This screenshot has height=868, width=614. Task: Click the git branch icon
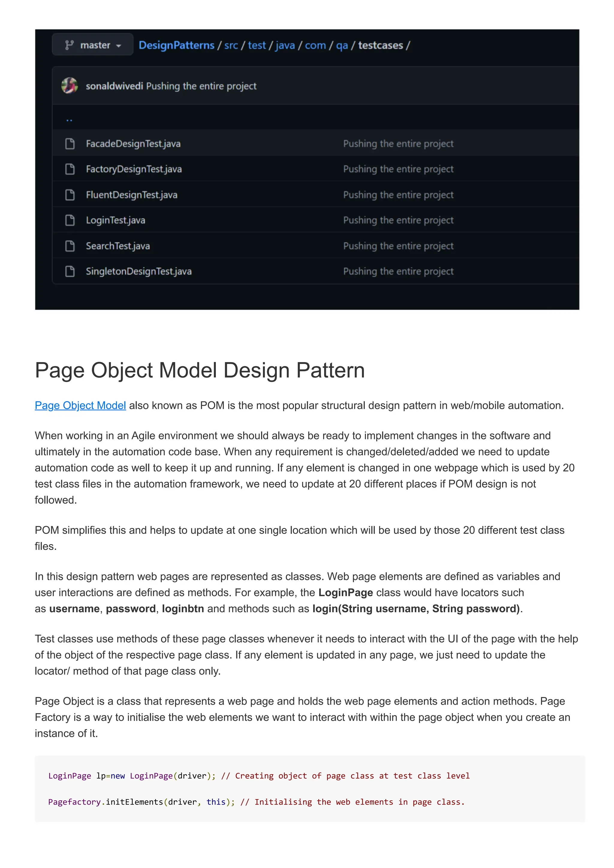click(69, 45)
